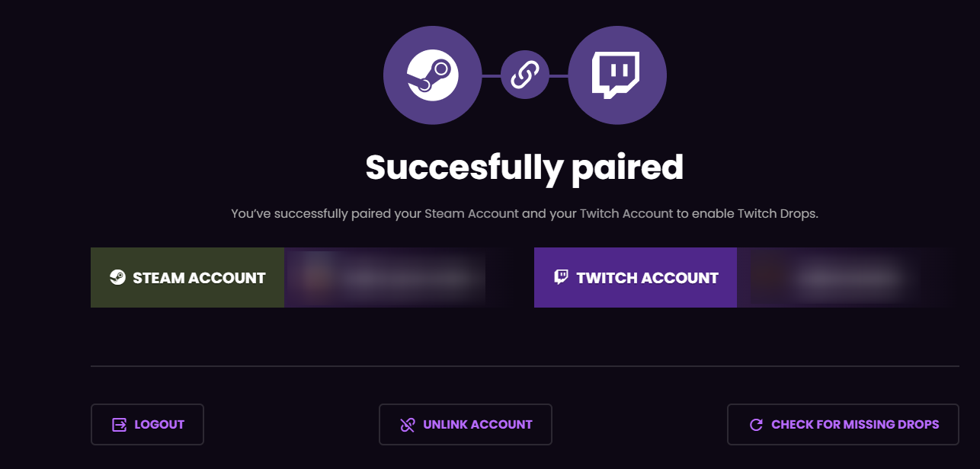Click the Succesfully paired heading
Viewport: 980px width, 469px height.
point(524,167)
